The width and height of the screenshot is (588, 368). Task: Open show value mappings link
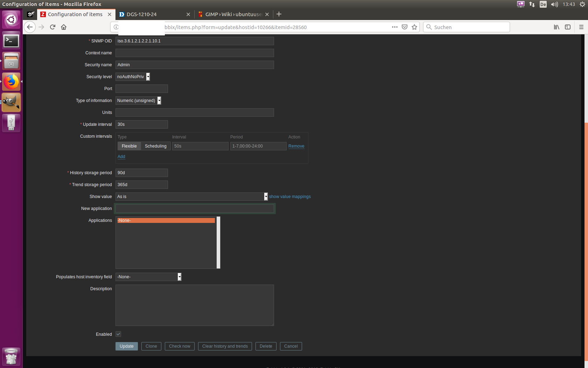tap(290, 197)
